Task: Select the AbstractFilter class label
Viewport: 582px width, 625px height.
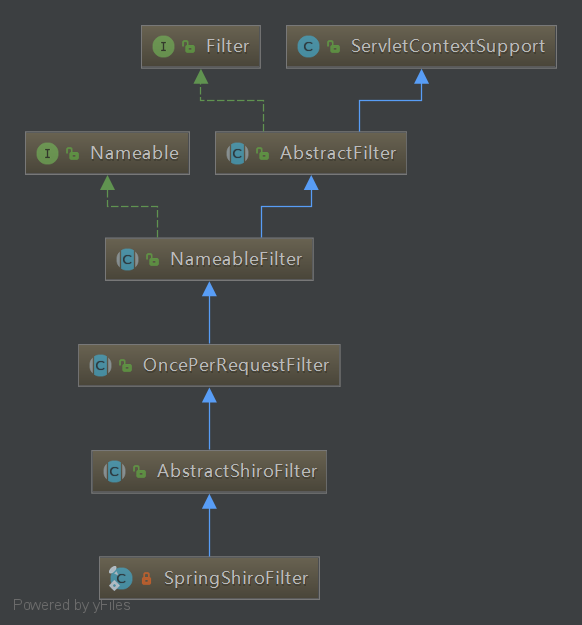Action: [338, 153]
